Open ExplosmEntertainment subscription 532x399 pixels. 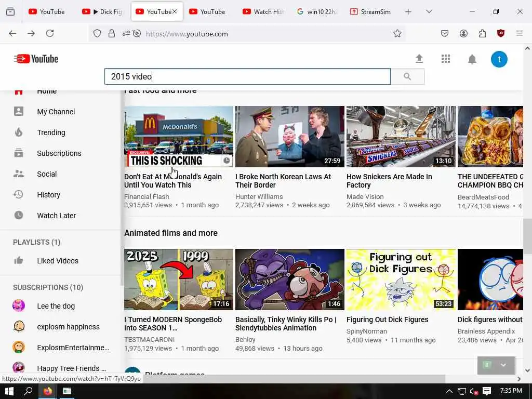point(73,348)
